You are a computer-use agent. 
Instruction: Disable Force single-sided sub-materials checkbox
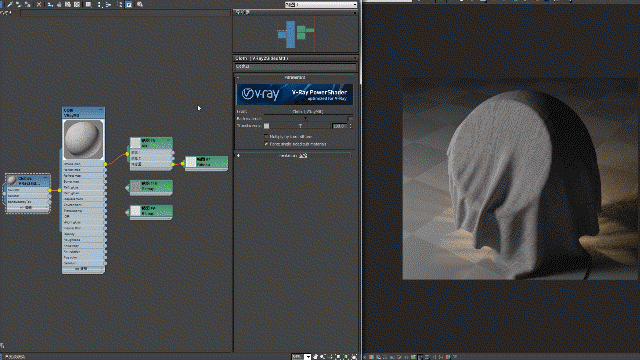click(x=267, y=144)
